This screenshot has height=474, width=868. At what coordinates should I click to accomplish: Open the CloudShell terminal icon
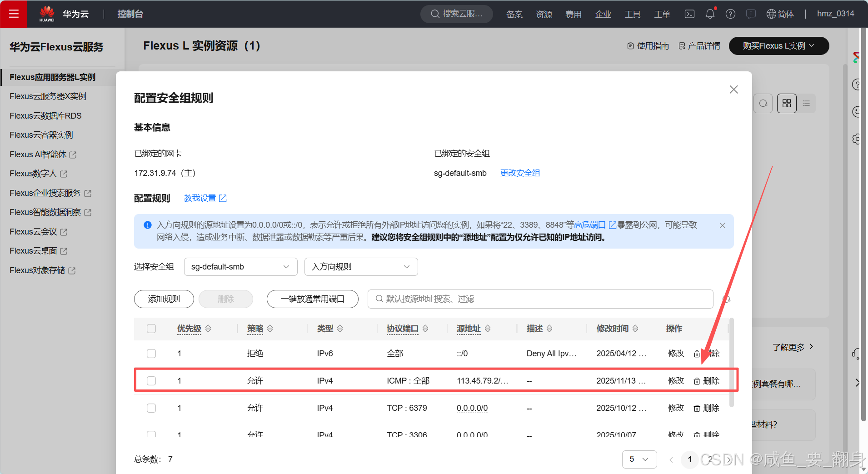[689, 14]
